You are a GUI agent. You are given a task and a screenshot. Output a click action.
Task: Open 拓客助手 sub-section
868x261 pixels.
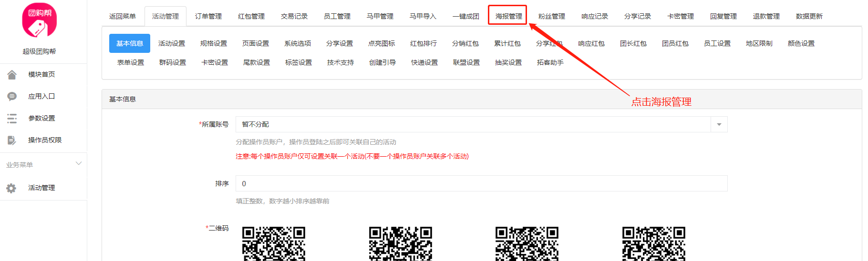[550, 62]
